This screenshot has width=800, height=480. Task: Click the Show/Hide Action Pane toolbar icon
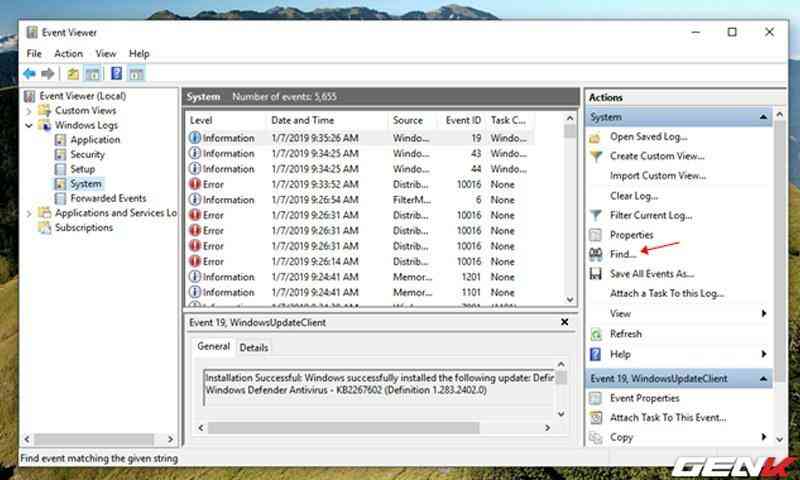coord(136,74)
